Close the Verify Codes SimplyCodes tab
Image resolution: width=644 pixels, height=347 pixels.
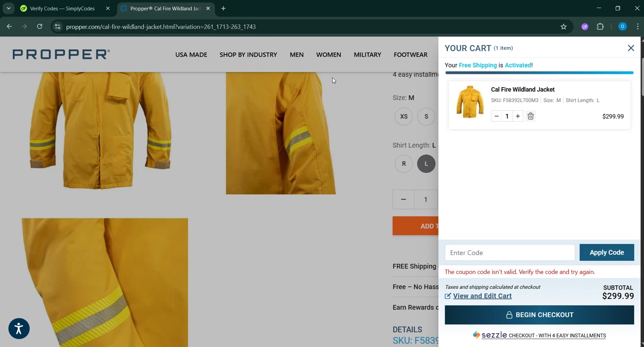click(x=108, y=9)
